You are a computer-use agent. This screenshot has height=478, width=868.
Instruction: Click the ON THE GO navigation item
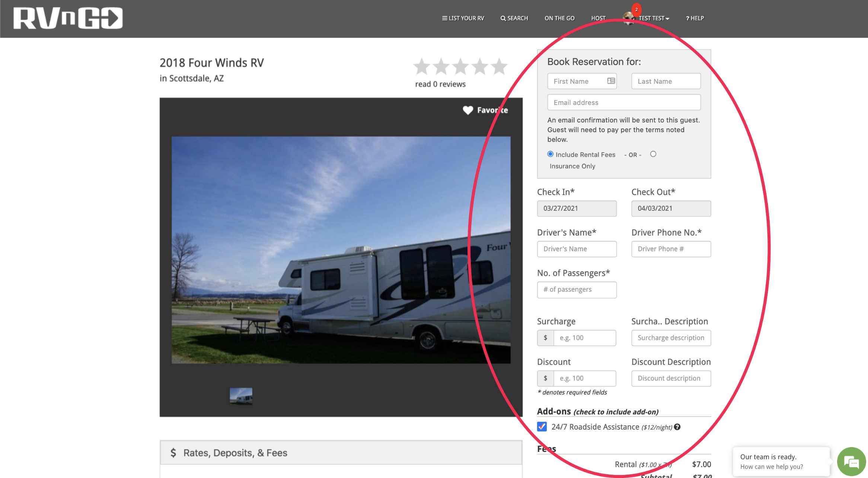point(559,18)
